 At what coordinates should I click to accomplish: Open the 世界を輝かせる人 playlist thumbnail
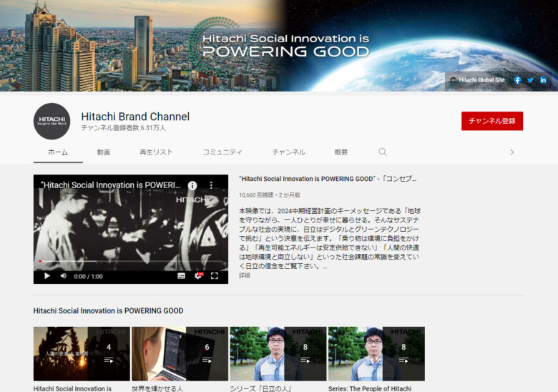(180, 354)
